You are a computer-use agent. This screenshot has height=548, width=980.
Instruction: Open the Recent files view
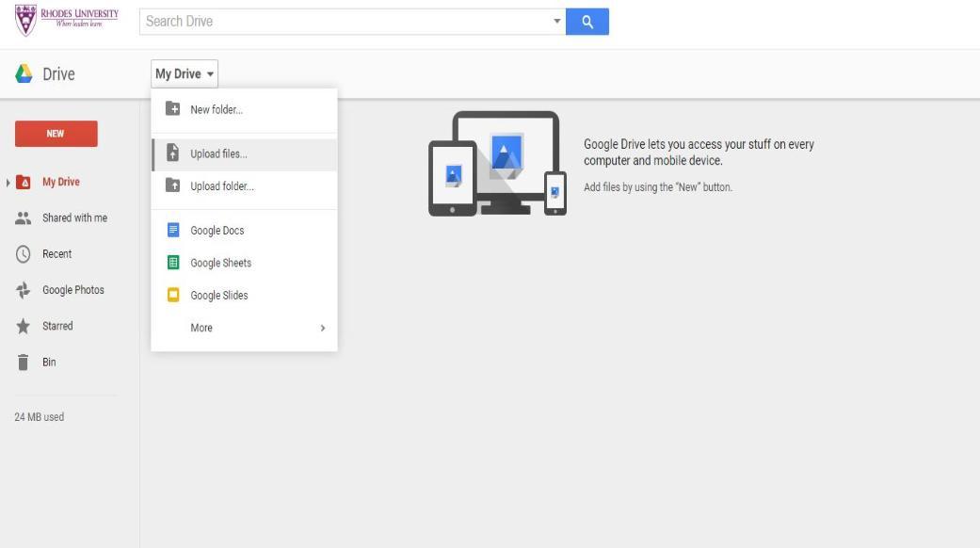click(56, 254)
